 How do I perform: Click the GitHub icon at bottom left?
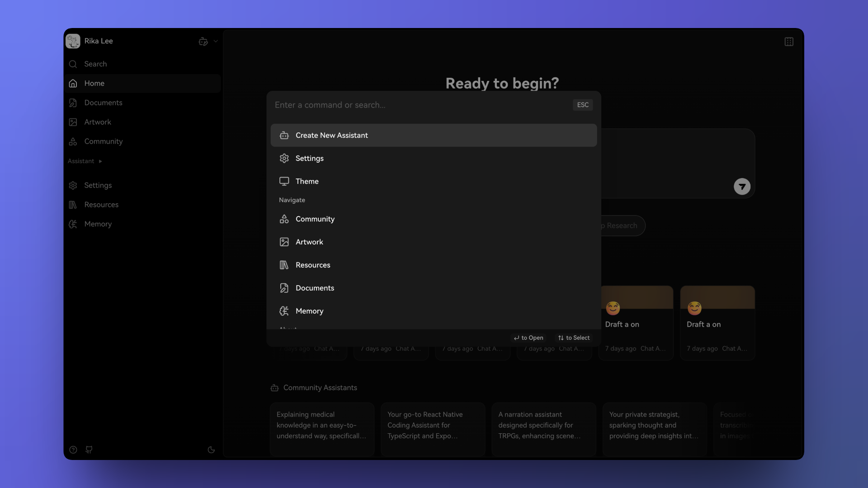click(x=89, y=450)
